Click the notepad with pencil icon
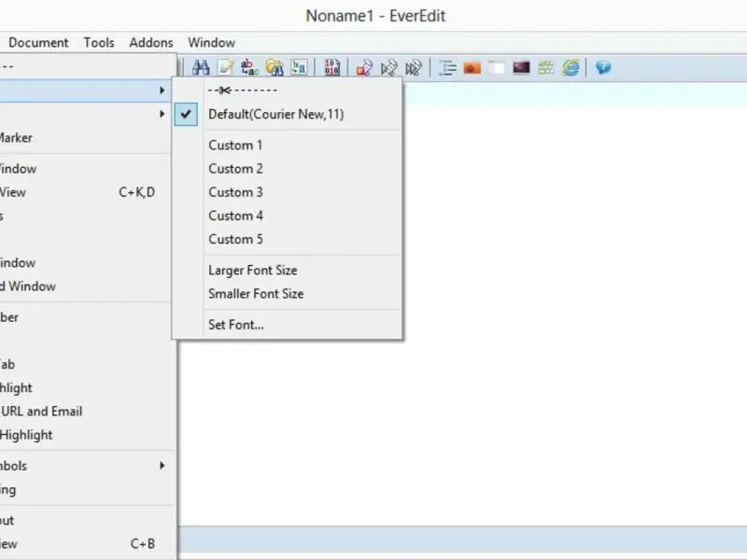Viewport: 747px width, 560px height. pos(225,67)
